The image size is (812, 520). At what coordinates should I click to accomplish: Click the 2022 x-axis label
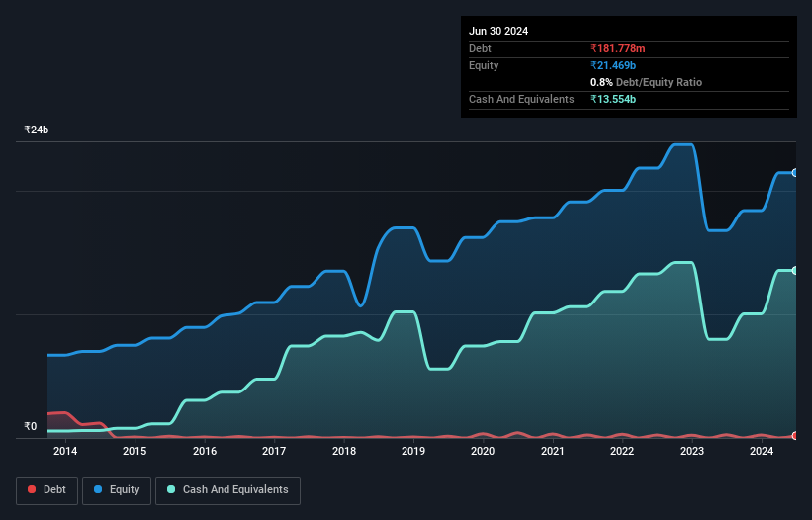point(622,451)
